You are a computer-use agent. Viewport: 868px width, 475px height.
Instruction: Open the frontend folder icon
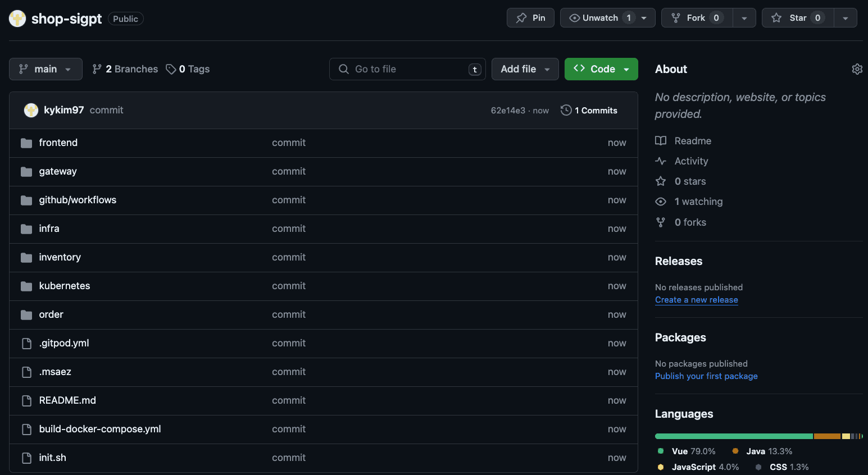point(26,143)
